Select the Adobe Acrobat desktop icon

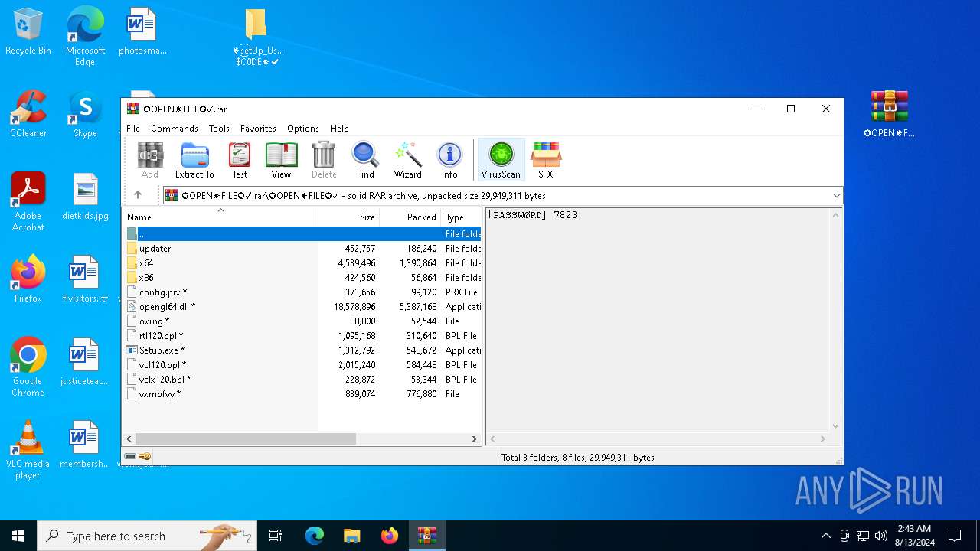28,202
